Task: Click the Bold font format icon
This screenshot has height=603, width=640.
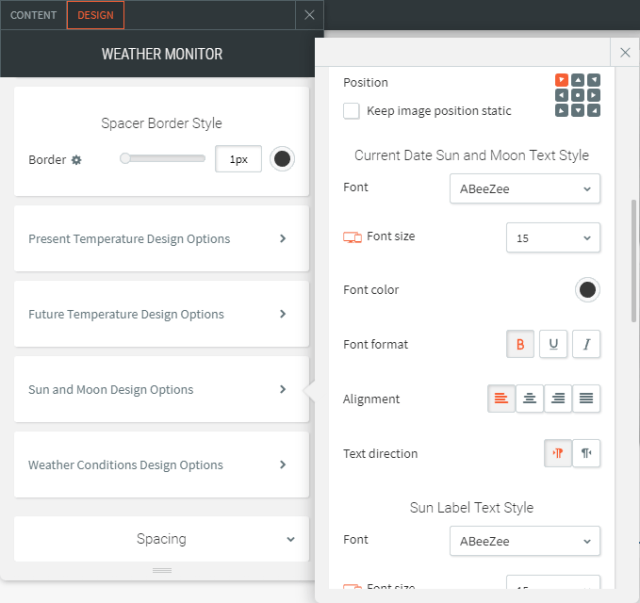Action: click(520, 344)
